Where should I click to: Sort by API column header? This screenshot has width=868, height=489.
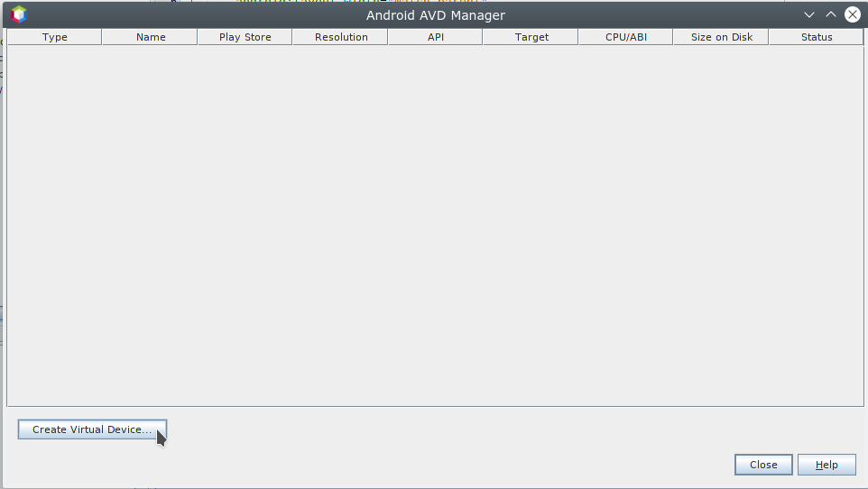(x=436, y=37)
